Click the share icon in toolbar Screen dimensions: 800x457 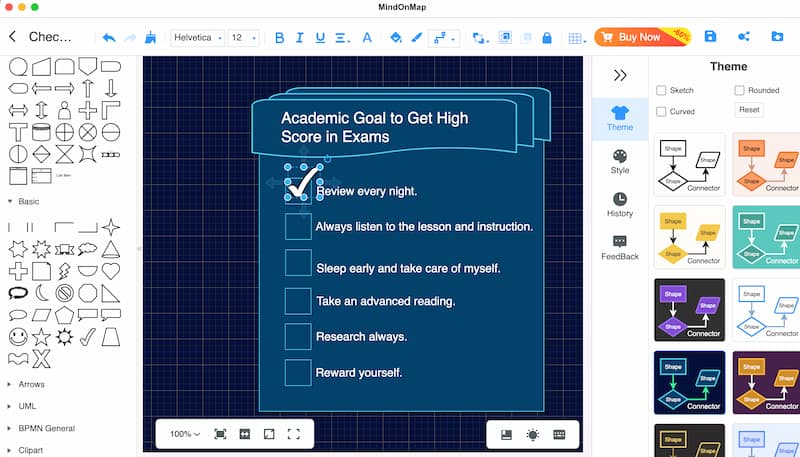point(743,36)
